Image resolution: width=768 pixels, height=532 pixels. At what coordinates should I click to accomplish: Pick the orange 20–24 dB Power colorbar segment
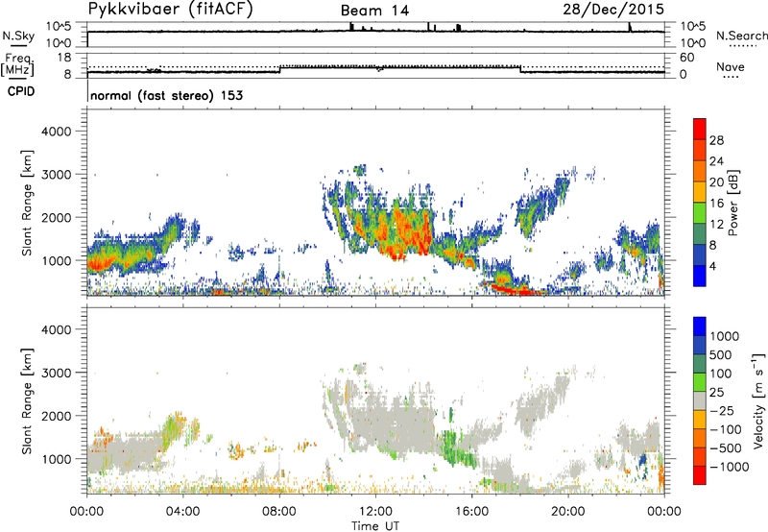coord(700,171)
